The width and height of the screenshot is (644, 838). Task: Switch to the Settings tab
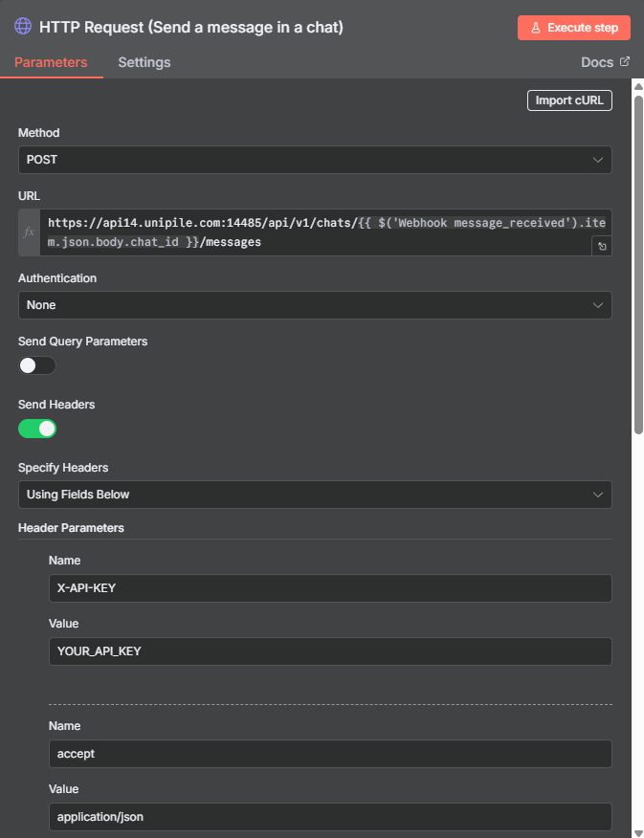144,62
